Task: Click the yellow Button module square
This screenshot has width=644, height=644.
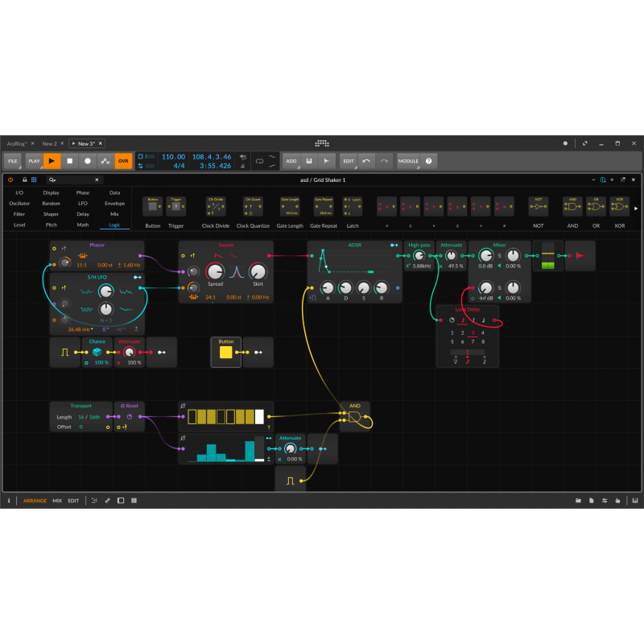Action: (x=226, y=352)
